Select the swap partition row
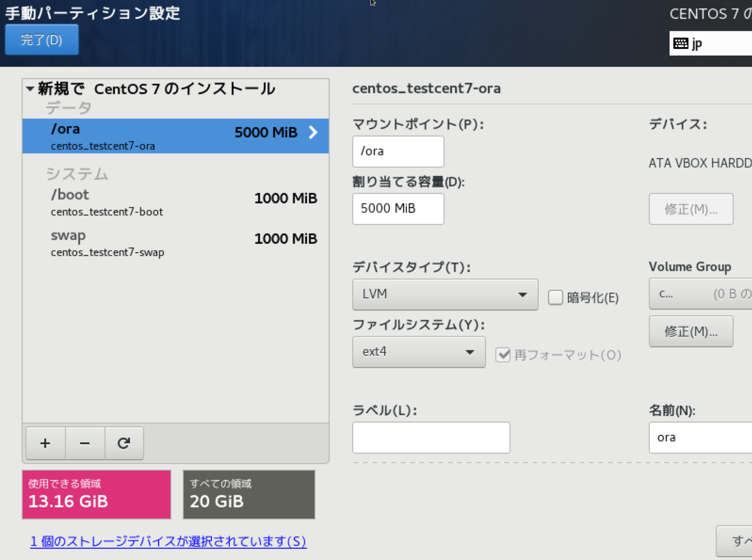Viewport: 752px width, 560px height. [175, 243]
